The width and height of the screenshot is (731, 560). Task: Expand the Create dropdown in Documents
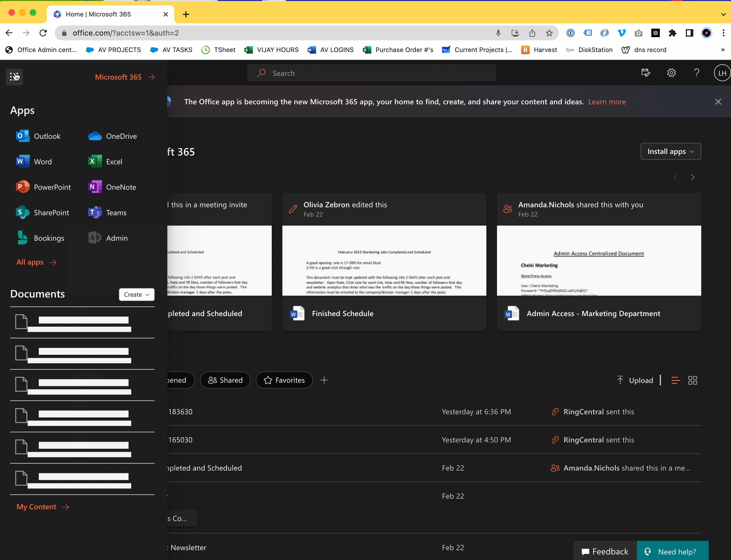click(x=137, y=294)
